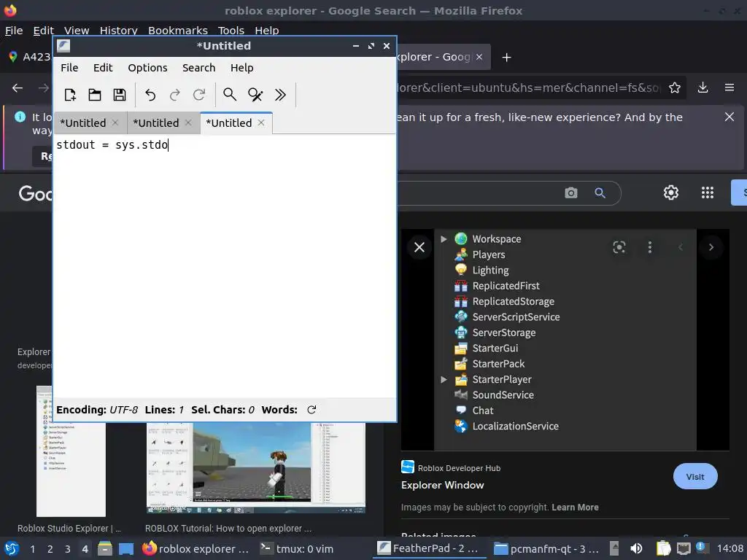The width and height of the screenshot is (747, 560).
Task: Click the Reload icon in FeatherPad toolbar
Action: point(199,95)
